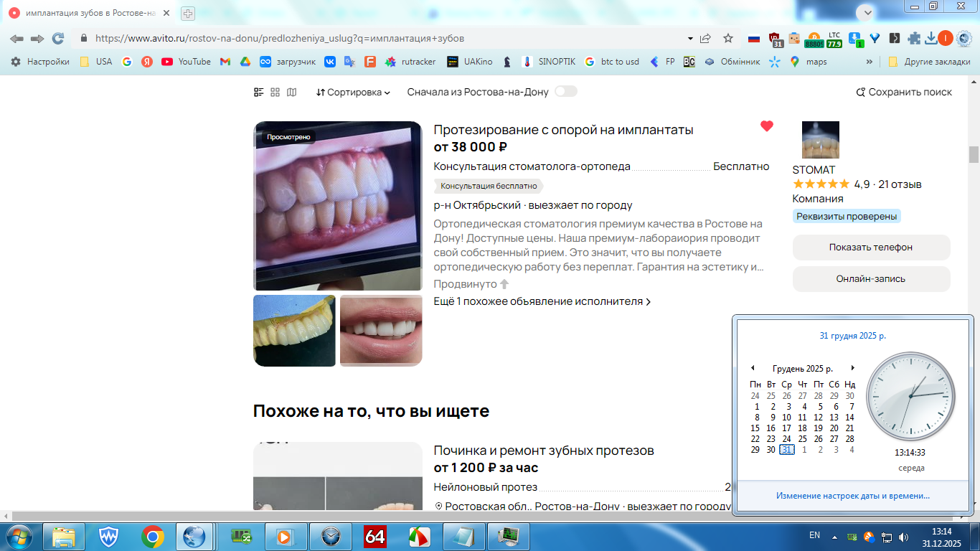Open the volume speaker tray icon
The height and width of the screenshot is (551, 980).
point(903,537)
